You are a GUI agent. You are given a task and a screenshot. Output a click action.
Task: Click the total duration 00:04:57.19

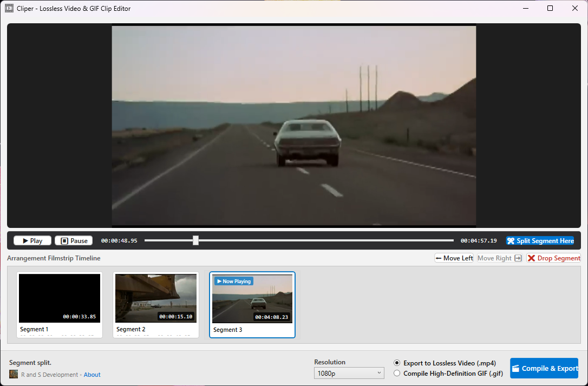pyautogui.click(x=479, y=240)
